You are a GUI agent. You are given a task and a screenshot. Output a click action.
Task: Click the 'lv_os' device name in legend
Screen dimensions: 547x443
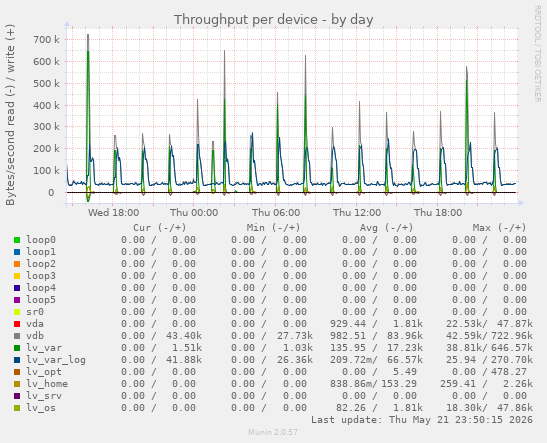[41, 408]
